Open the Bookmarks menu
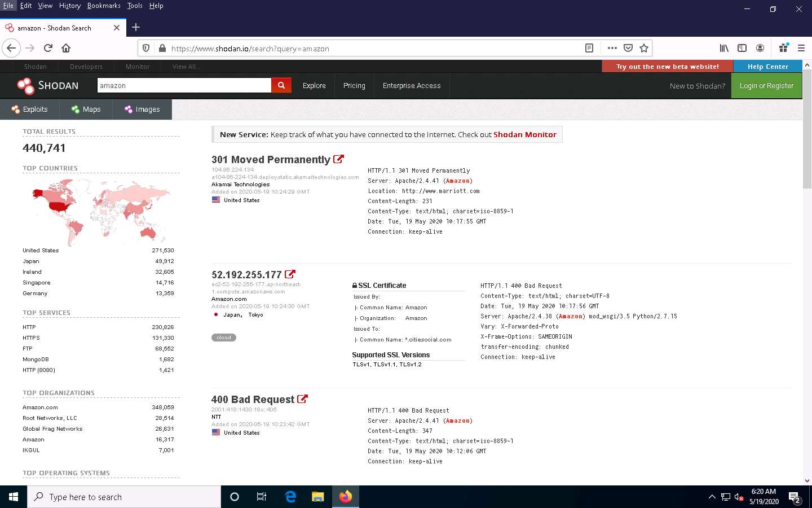 click(x=104, y=6)
